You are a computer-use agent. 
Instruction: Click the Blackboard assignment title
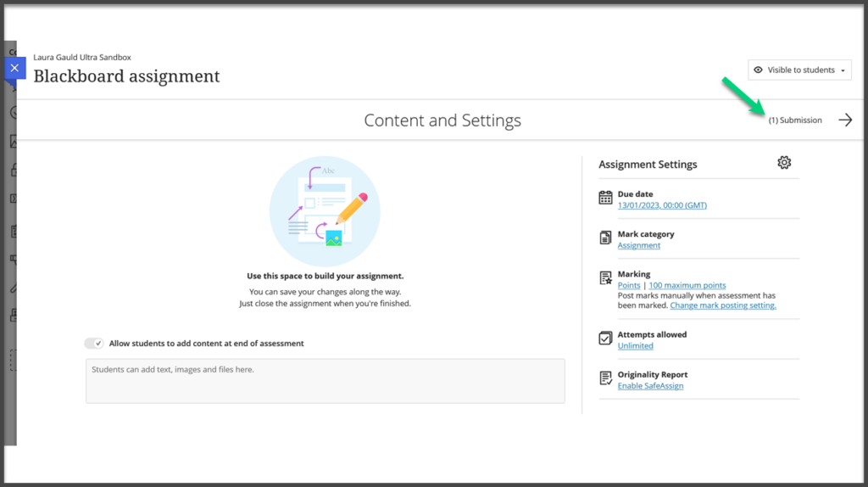click(126, 76)
